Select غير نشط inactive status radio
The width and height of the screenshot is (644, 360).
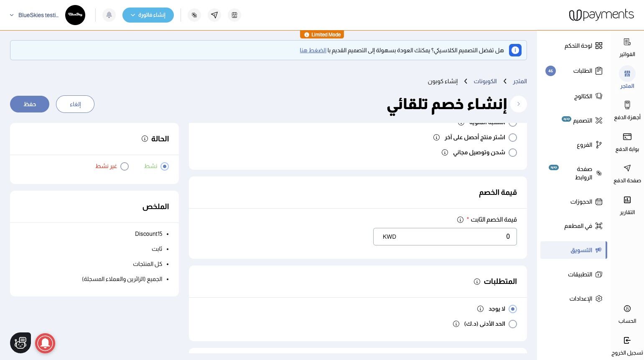125,166
